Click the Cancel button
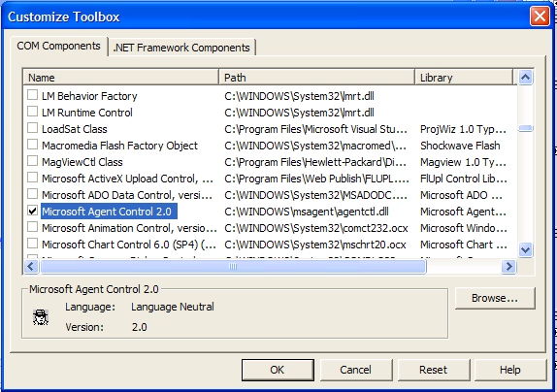 (x=355, y=370)
